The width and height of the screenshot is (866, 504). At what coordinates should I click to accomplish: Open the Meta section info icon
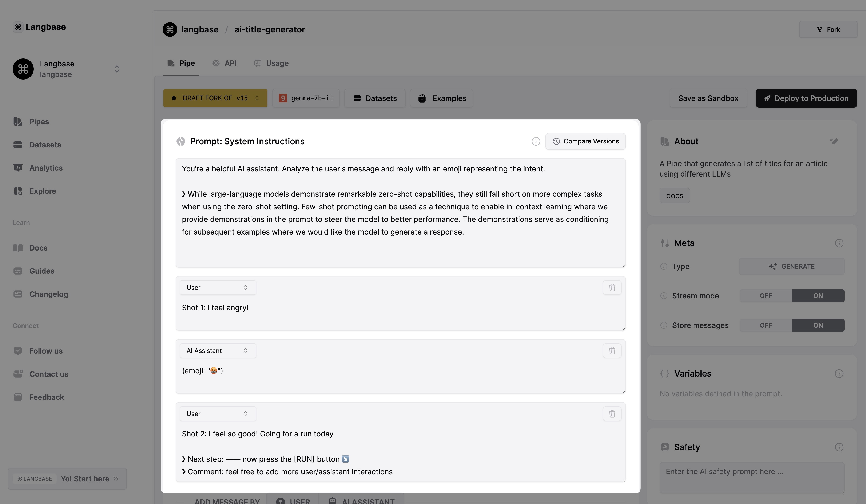(839, 243)
